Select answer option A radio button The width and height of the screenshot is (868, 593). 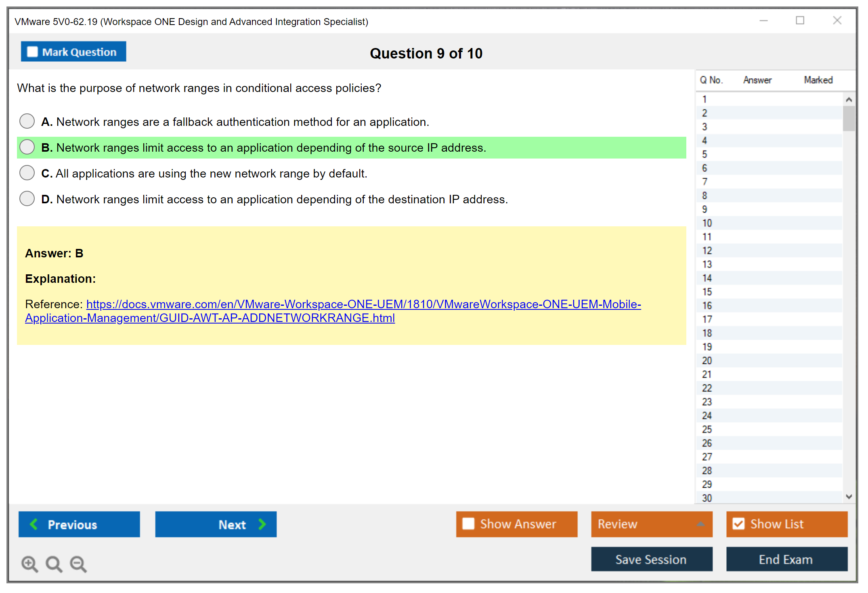point(27,121)
